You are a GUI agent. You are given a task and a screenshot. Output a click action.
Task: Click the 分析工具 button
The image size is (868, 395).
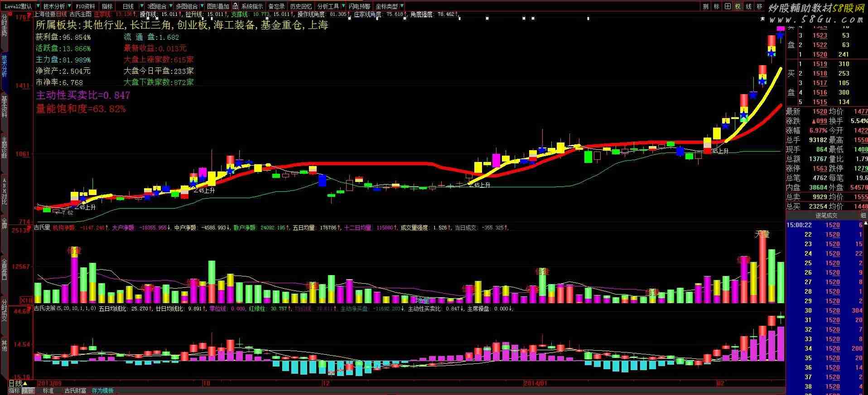tap(328, 6)
